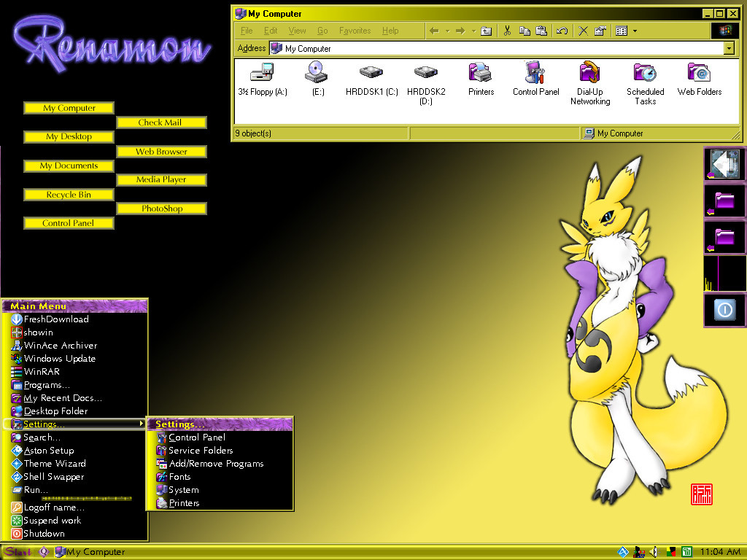Click the Windows logo throbber icon

[x=725, y=31]
